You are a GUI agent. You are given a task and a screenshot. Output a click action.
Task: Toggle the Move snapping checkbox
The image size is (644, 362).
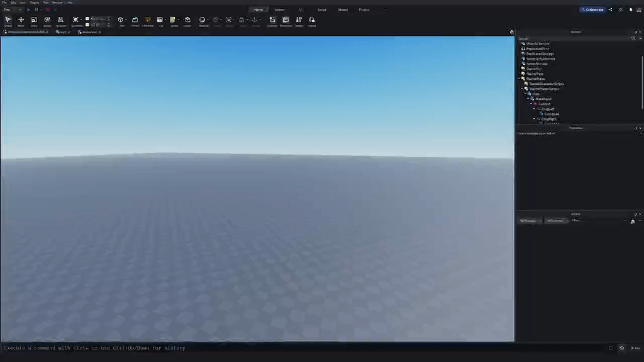coord(87,19)
